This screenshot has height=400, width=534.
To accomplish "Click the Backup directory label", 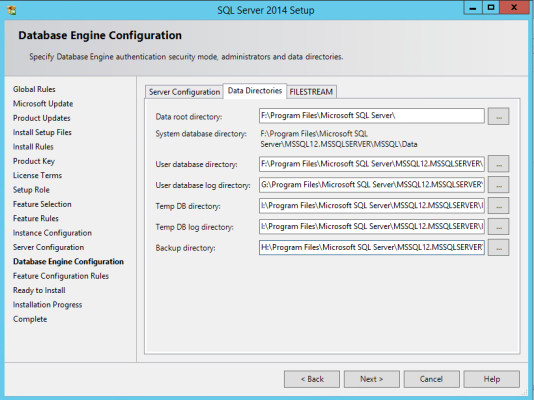I will [185, 248].
